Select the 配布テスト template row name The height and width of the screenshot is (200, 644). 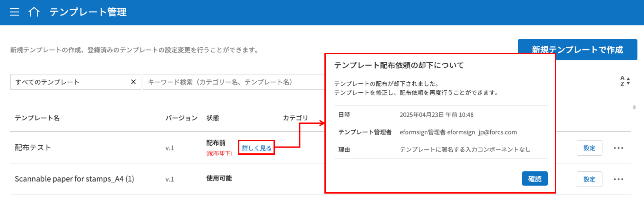(33, 148)
